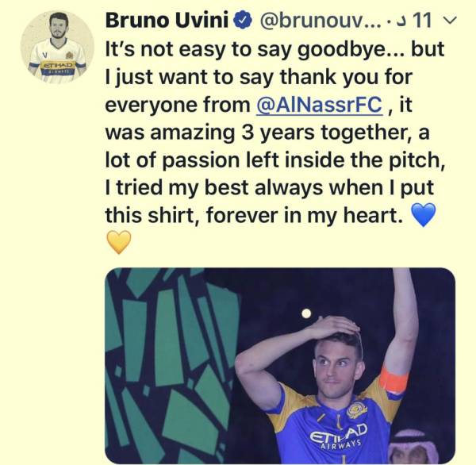The image size is (476, 465).
Task: Open the @AlNassrFC mention link
Action: pos(320,105)
